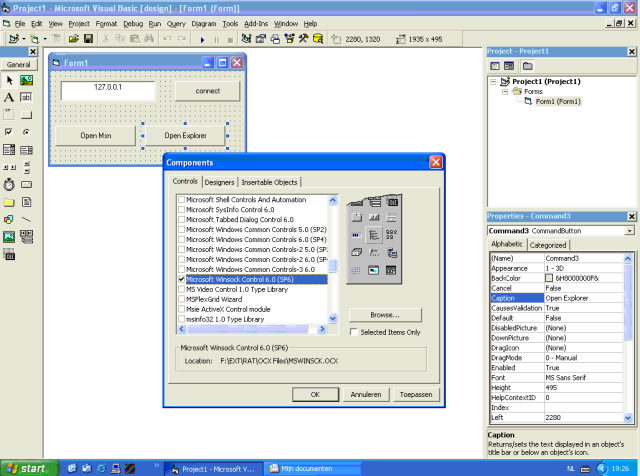The width and height of the screenshot is (640, 476).
Task: Select the DirListBox folder tool
Action: tap(9, 202)
